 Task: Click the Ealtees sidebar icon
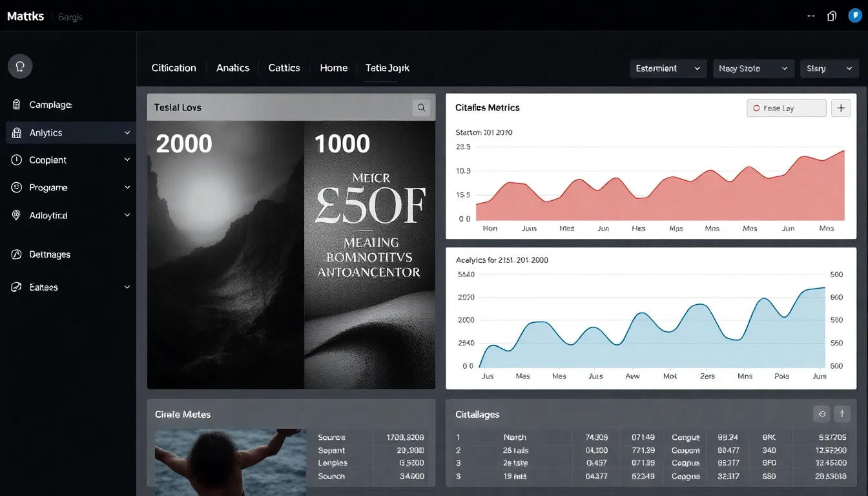pos(17,287)
